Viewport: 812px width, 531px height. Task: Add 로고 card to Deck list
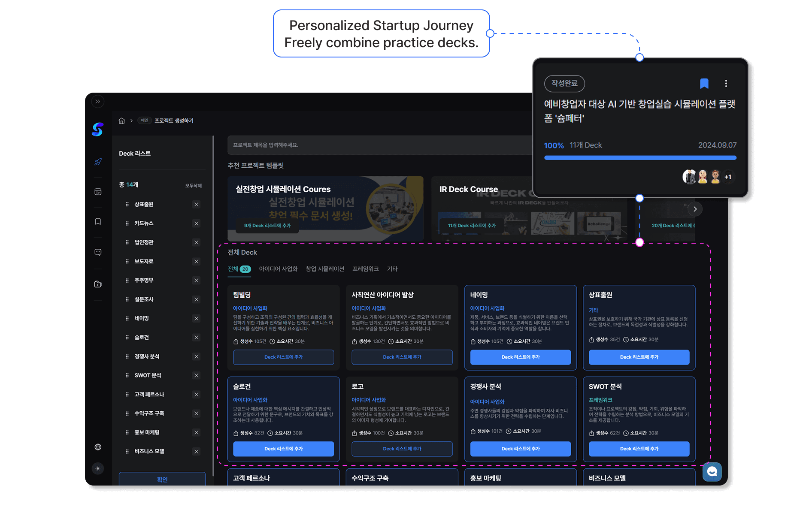point(402,449)
